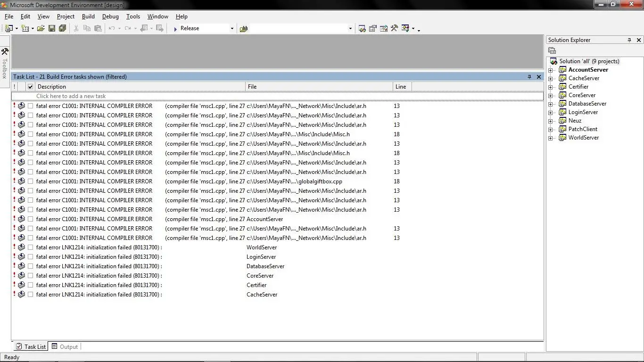Click the PatchClient project icon
Screen dimensions: 644x362
(562, 129)
